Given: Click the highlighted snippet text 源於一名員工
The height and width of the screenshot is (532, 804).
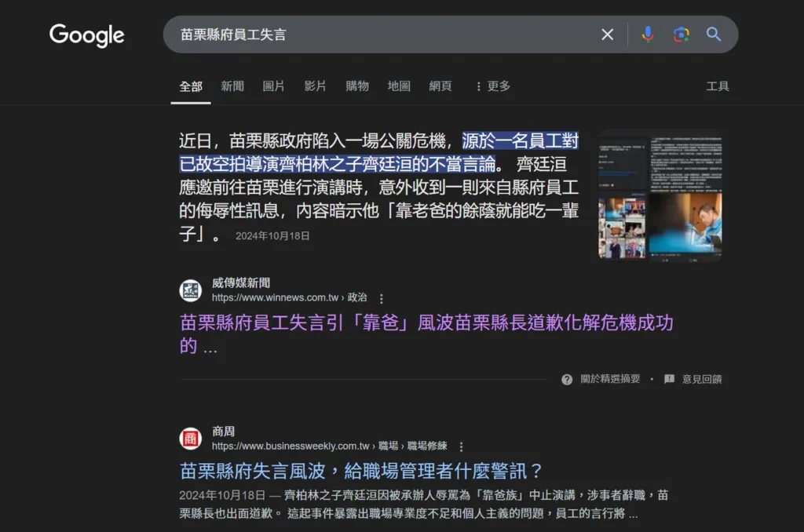Looking at the screenshot, I should pos(379,152).
